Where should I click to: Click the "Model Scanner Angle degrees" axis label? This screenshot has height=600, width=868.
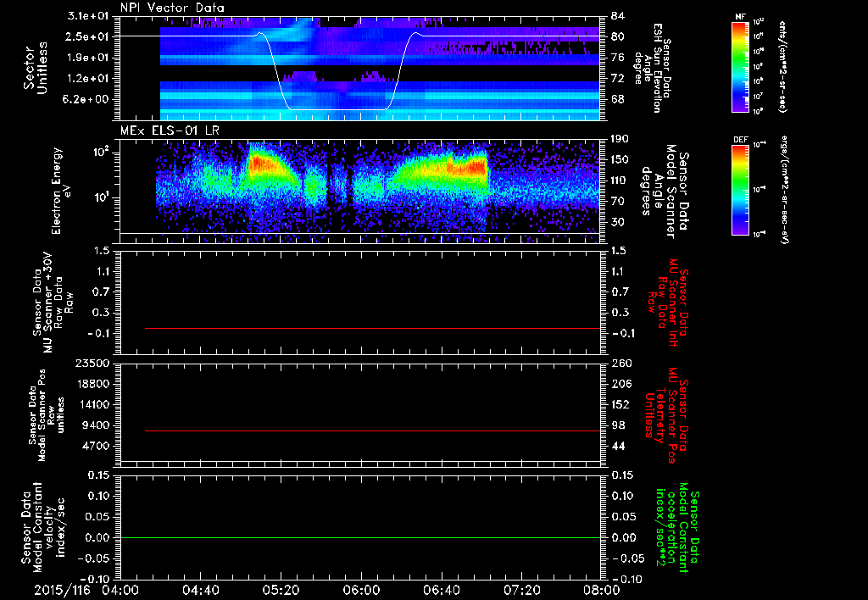664,192
